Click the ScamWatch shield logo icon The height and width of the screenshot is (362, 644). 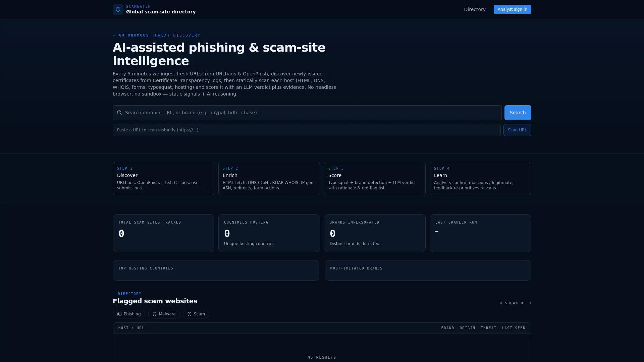pos(118,9)
